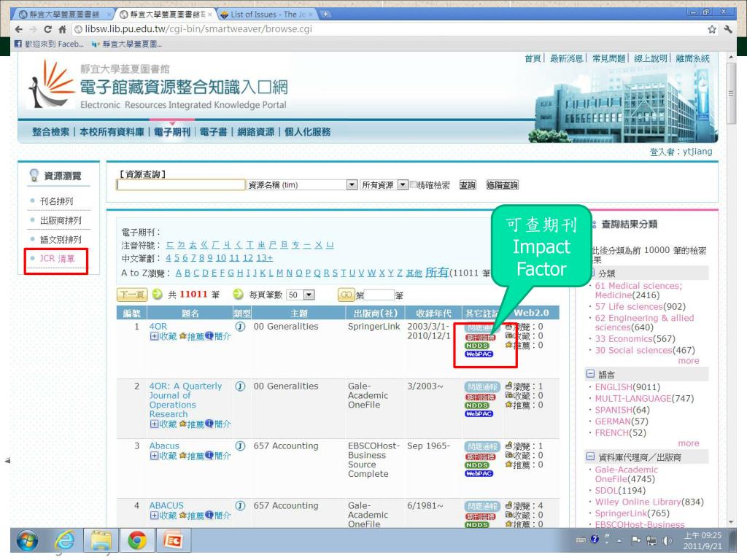Viewport: 747px width, 560px height.
Task: Bookmark this page with the star icon
Action: click(x=712, y=29)
